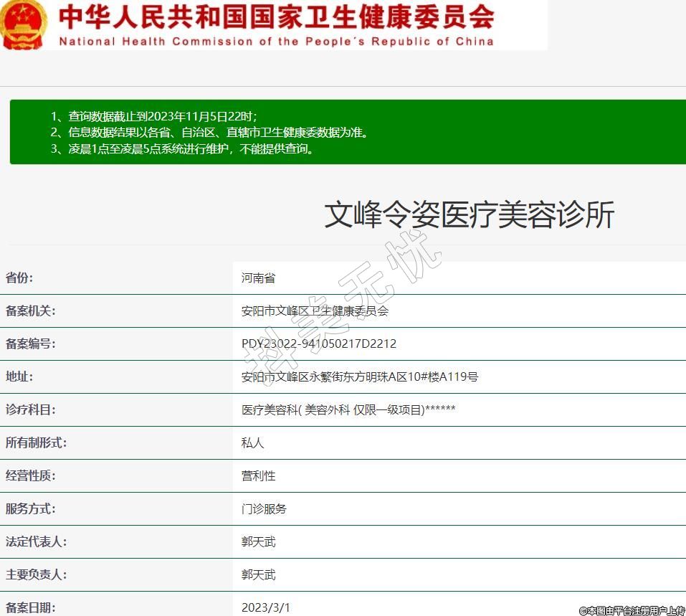Select the province value 河南省
The image size is (686, 616).
click(x=258, y=278)
